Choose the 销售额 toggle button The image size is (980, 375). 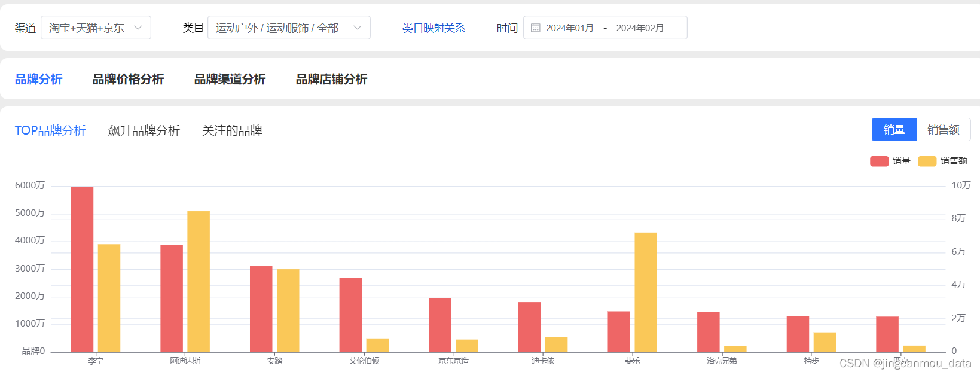coord(944,130)
